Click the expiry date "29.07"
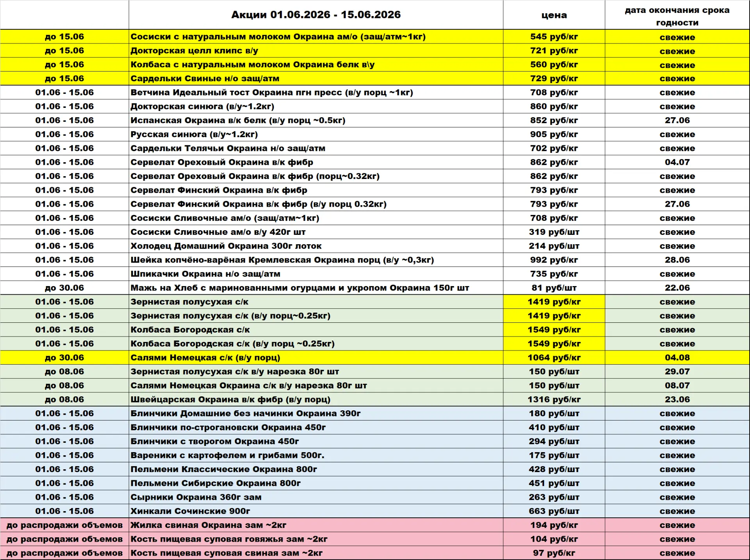 (x=677, y=372)
